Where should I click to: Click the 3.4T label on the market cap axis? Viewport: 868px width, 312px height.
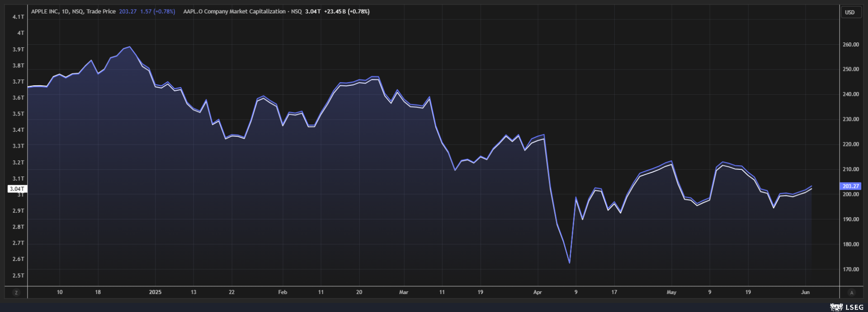click(19, 130)
